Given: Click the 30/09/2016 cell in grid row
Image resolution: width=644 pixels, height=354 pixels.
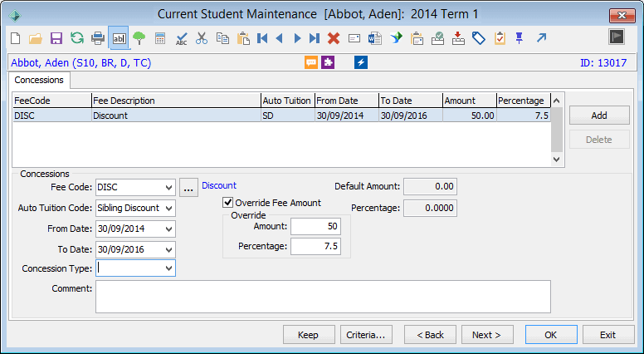Looking at the screenshot, I should click(x=410, y=116).
